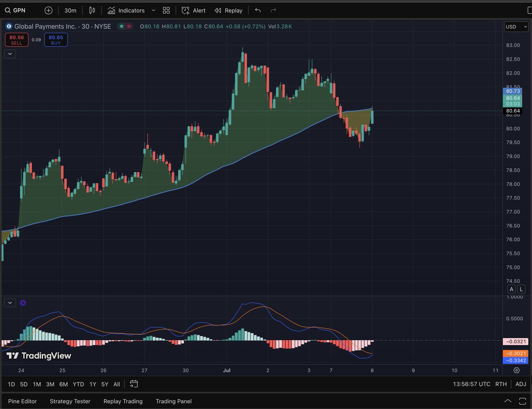This screenshot has height=409, width=532.
Task: Open the Indicators menu
Action: [x=126, y=10]
